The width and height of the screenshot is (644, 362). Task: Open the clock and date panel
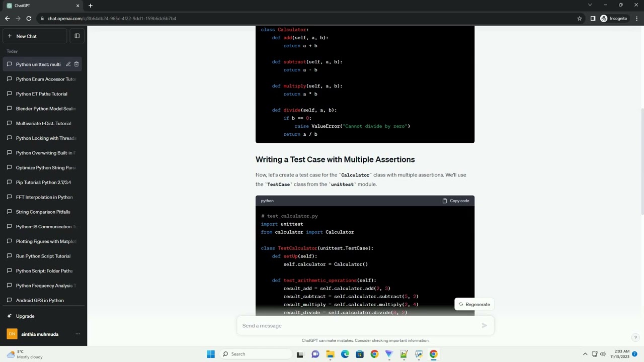(x=620, y=354)
